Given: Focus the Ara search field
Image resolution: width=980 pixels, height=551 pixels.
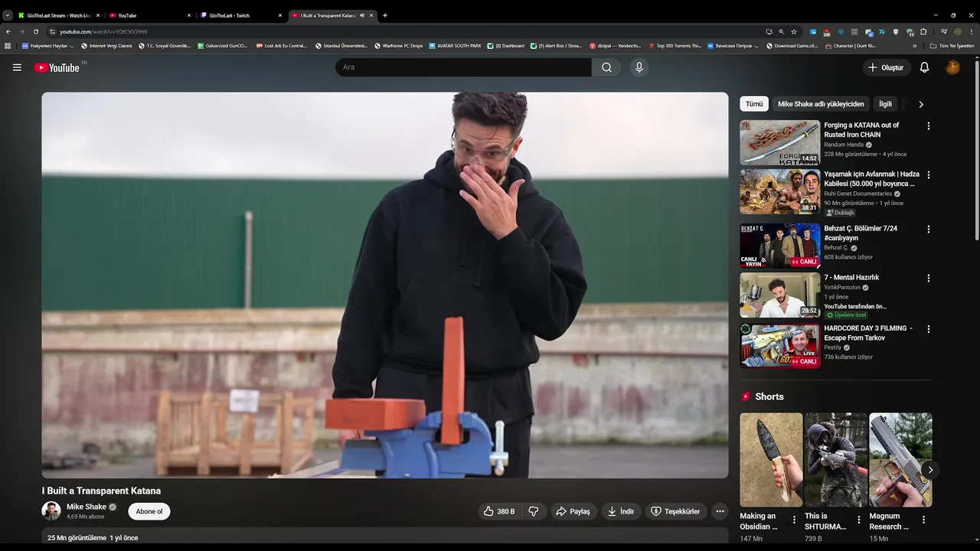Looking at the screenshot, I should point(463,67).
